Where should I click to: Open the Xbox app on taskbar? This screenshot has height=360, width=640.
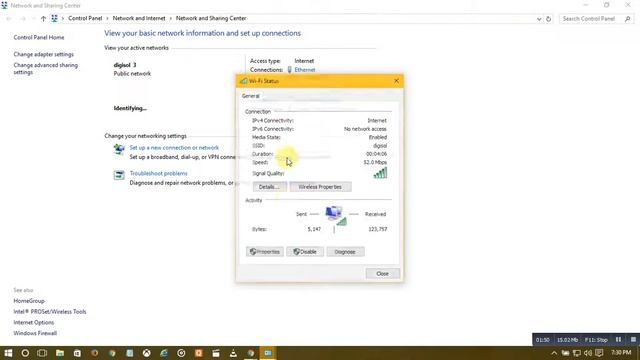tap(147, 353)
